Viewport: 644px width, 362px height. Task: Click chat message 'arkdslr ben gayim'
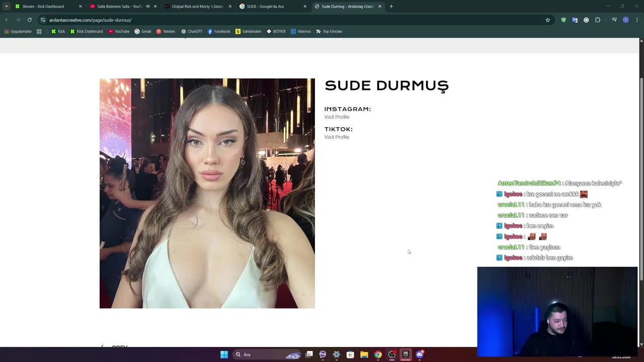(x=549, y=258)
